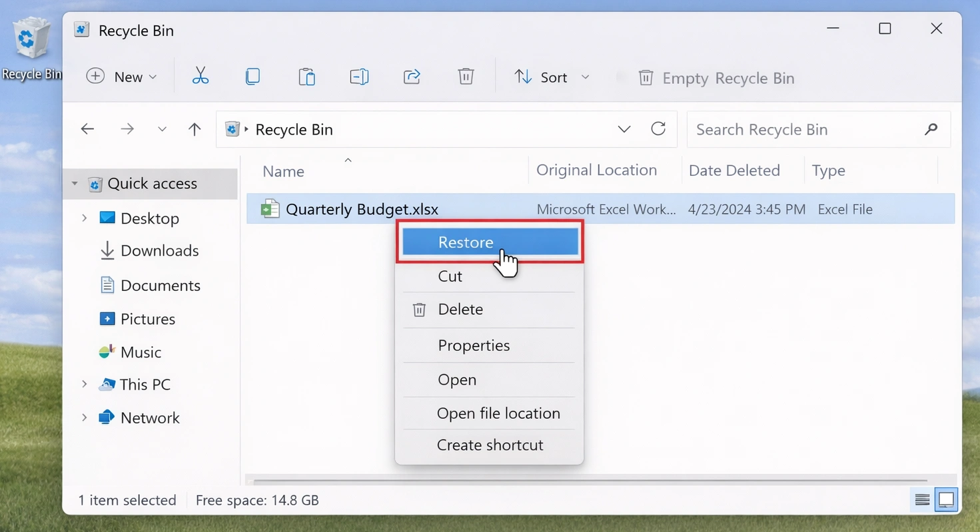This screenshot has height=532, width=980.
Task: Switch to details view in status bar
Action: tap(922, 499)
